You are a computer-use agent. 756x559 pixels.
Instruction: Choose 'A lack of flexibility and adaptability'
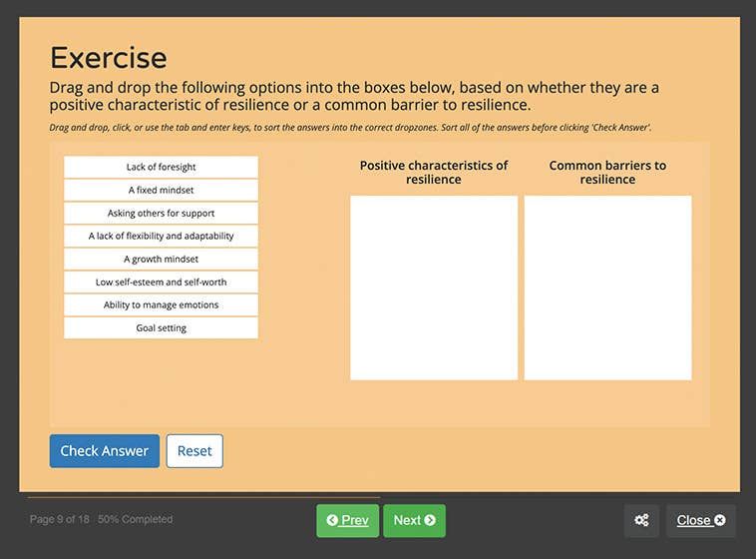pyautogui.click(x=161, y=236)
